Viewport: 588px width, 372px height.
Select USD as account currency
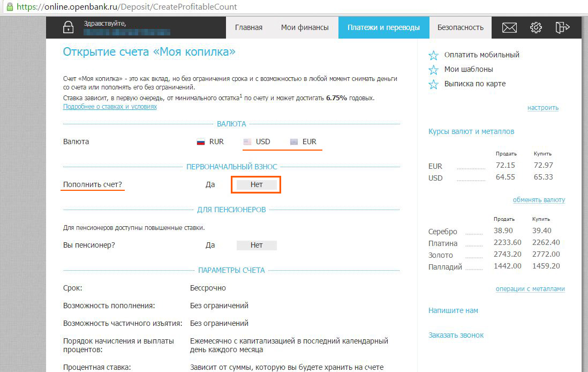click(x=257, y=142)
